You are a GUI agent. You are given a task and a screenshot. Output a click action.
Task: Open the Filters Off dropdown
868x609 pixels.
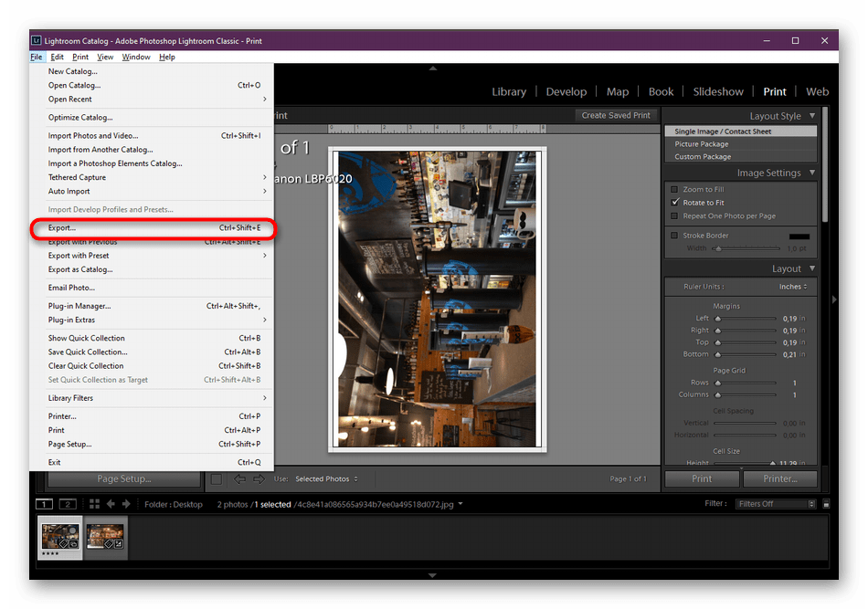[775, 504]
